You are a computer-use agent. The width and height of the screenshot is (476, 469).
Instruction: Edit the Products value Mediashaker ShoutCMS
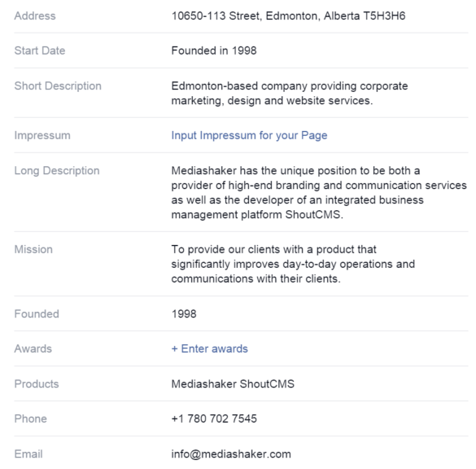pos(233,384)
